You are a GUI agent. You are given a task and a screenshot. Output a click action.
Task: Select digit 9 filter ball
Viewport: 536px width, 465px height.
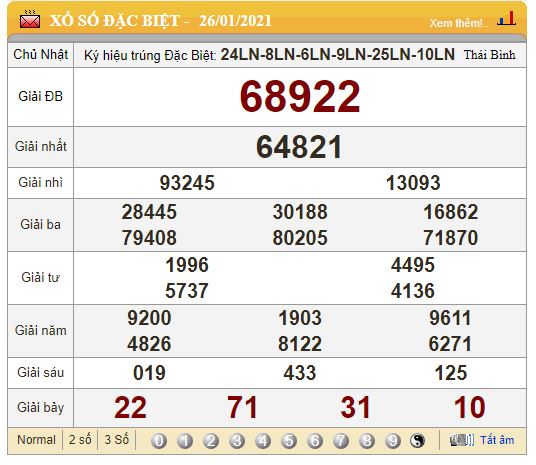click(x=393, y=441)
